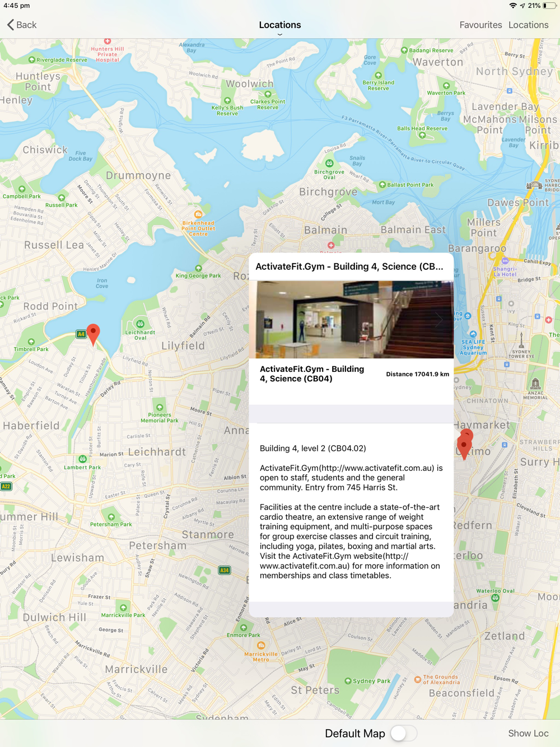
Task: Tap the red pin near Timbrell Park
Action: coord(93,334)
